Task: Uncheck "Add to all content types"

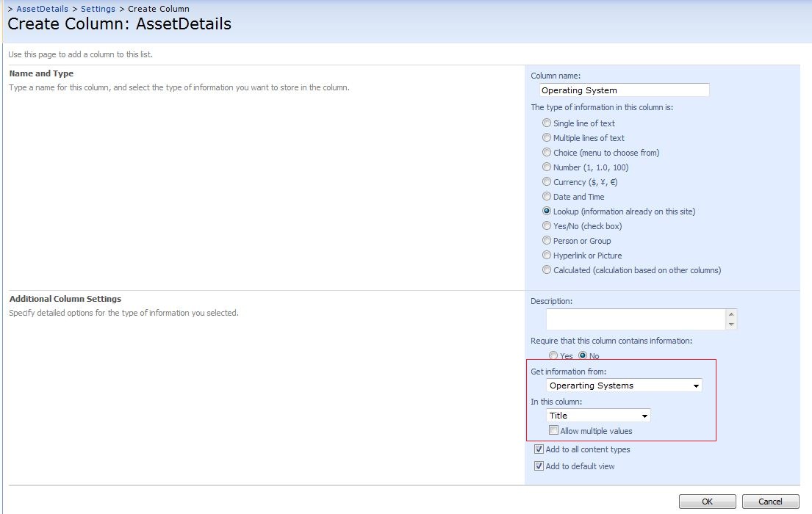Action: click(539, 449)
